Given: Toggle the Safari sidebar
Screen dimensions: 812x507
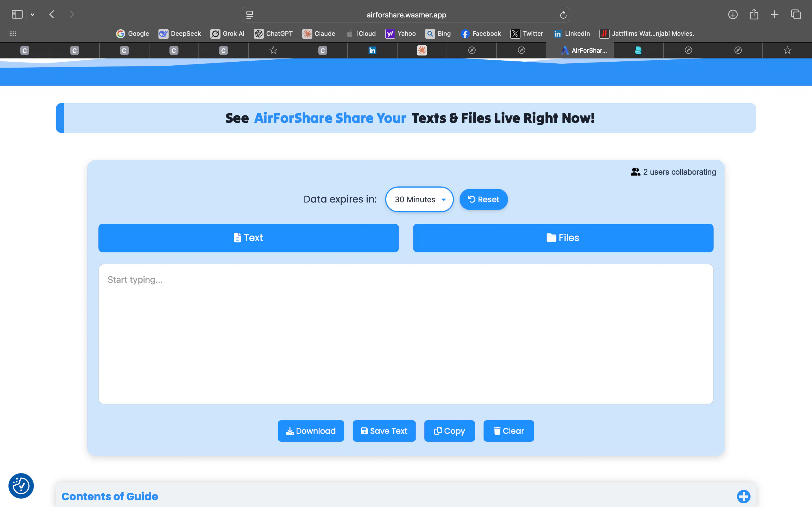Looking at the screenshot, I should (x=17, y=14).
